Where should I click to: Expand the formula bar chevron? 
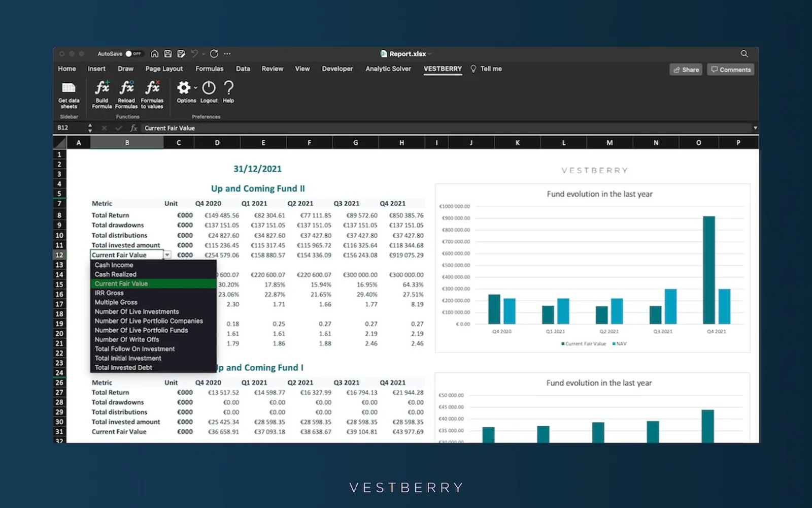[755, 128]
